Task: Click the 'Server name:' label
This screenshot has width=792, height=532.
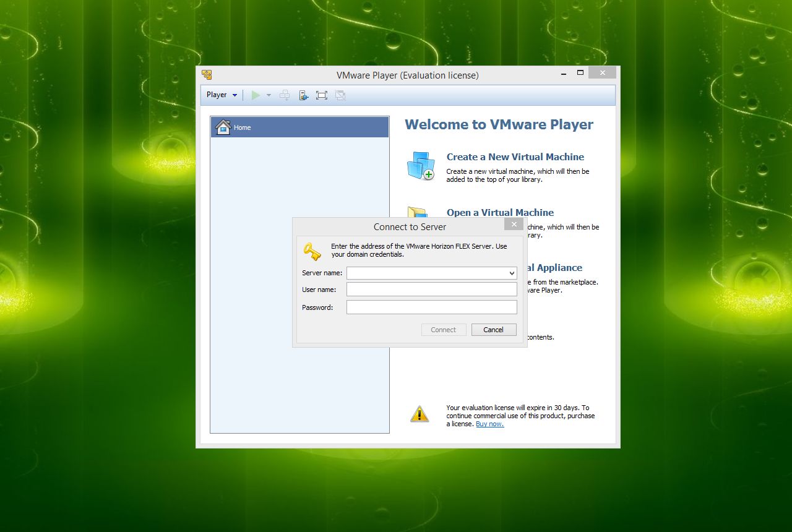Action: [x=322, y=273]
